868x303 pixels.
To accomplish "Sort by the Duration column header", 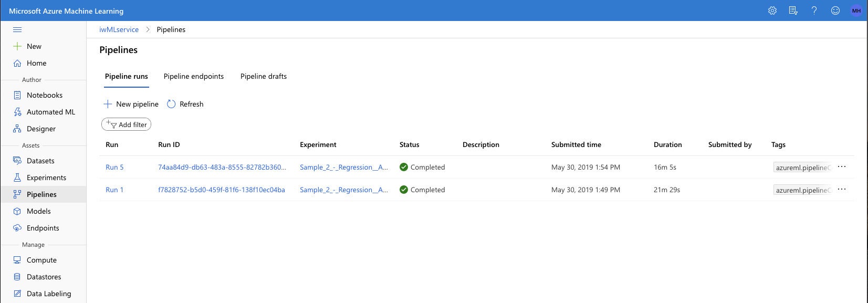I will (668, 144).
